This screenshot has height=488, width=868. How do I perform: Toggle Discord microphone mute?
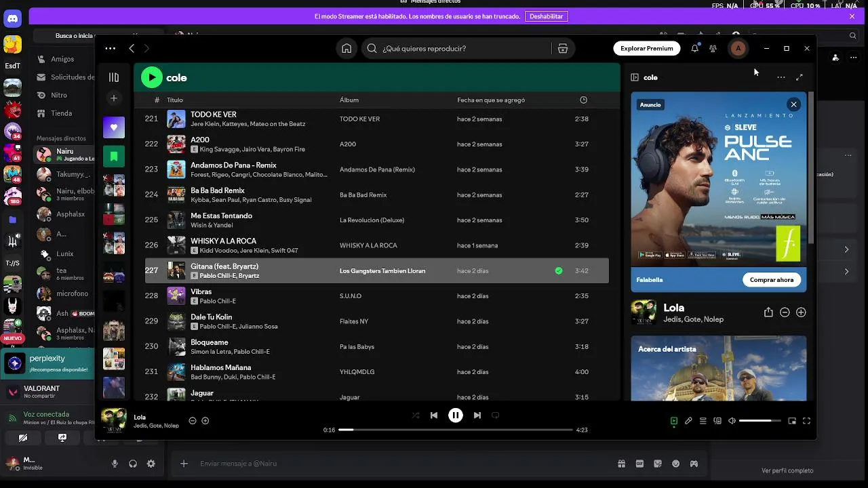point(115,464)
